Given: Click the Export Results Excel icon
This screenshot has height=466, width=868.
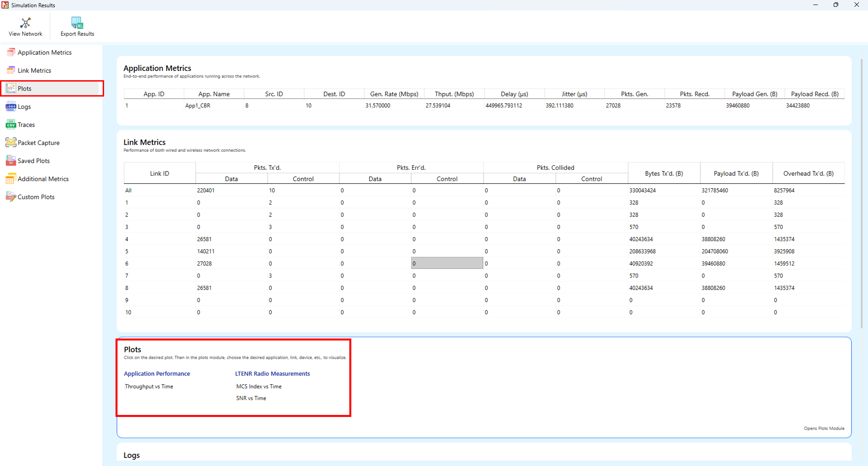Looking at the screenshot, I should click(77, 23).
